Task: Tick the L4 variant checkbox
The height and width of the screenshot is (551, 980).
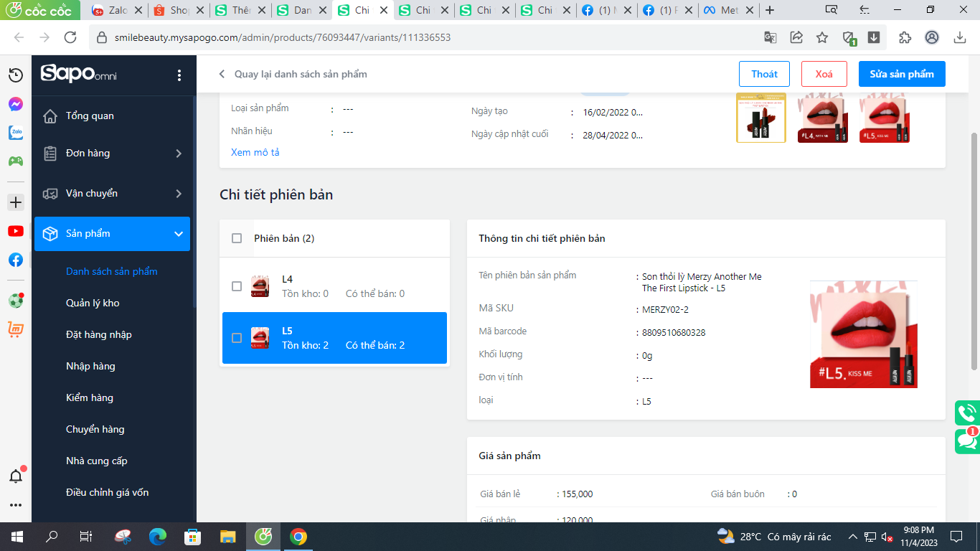Action: click(237, 286)
